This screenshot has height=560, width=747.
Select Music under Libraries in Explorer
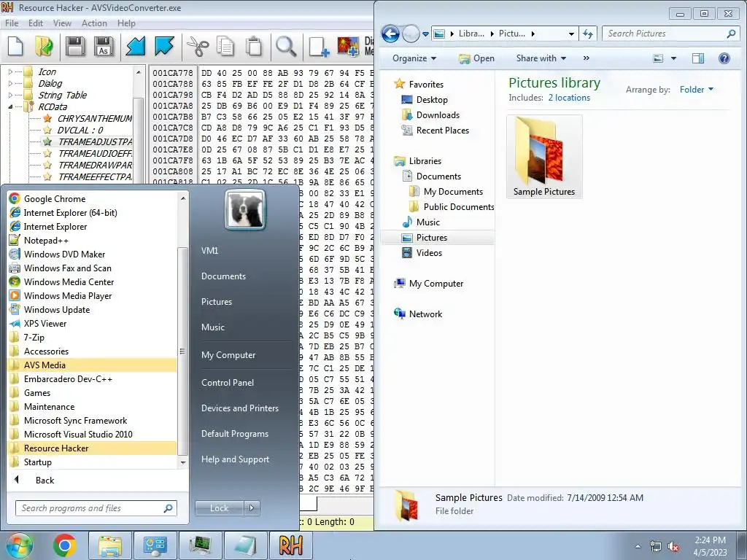coord(427,222)
